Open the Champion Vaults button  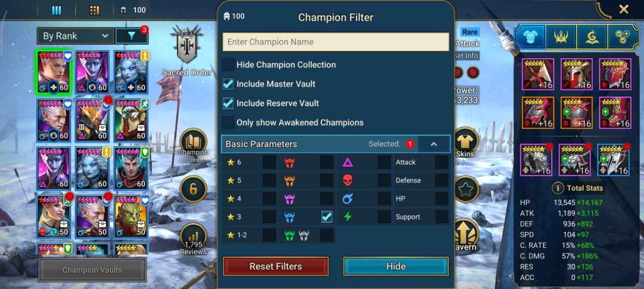pyautogui.click(x=92, y=270)
